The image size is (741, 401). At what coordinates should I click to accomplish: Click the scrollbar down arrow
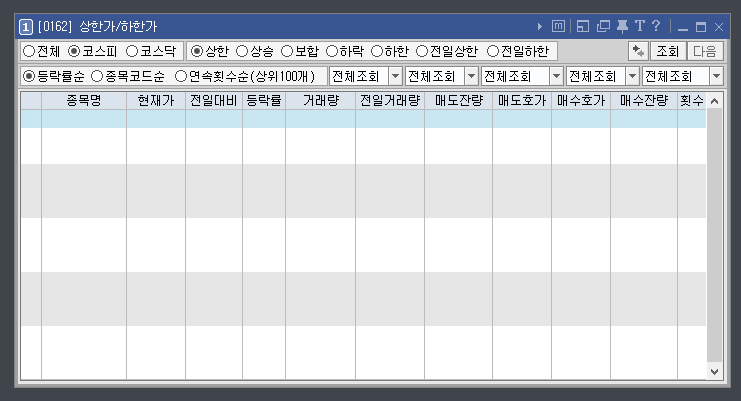coord(715,372)
